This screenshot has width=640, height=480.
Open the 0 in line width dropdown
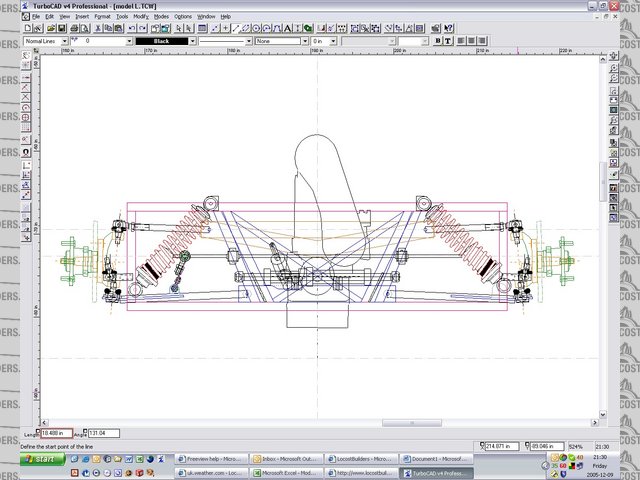[x=333, y=41]
